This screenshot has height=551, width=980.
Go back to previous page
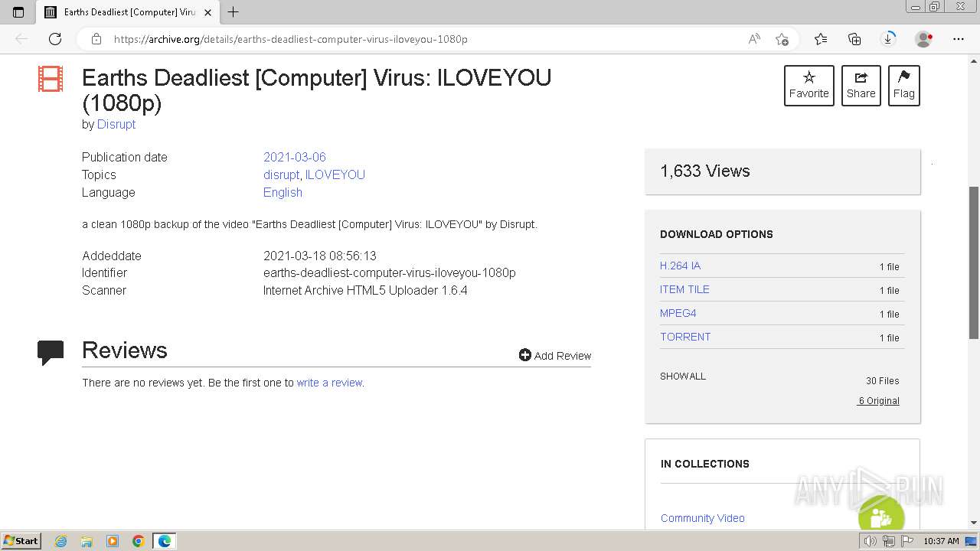click(x=21, y=39)
